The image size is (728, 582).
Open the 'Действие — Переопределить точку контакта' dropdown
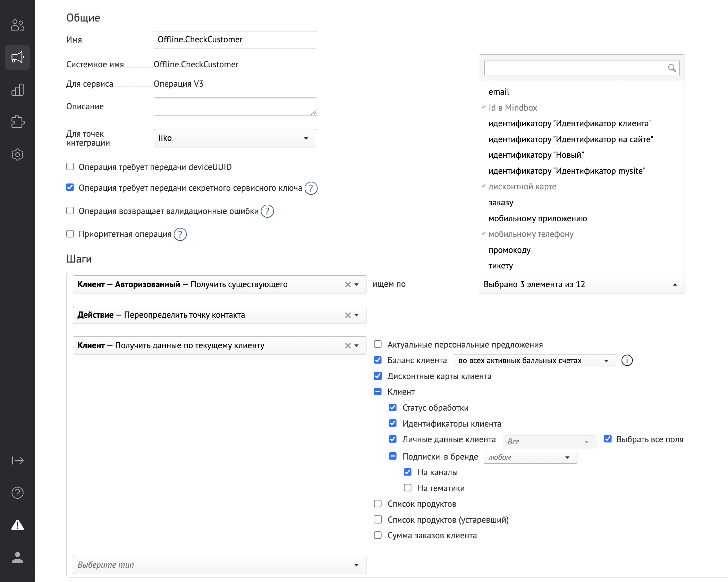(220, 315)
